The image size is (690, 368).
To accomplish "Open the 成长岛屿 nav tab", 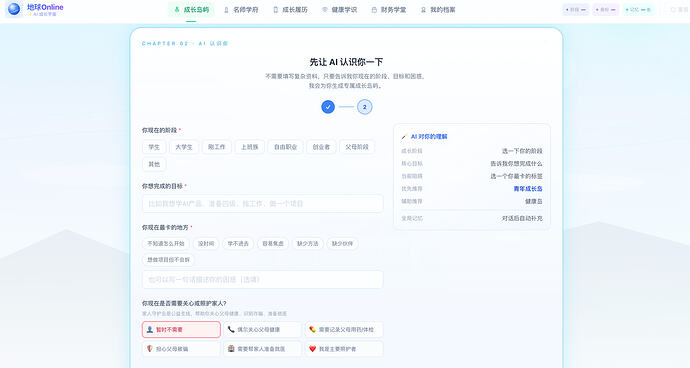I will click(191, 9).
